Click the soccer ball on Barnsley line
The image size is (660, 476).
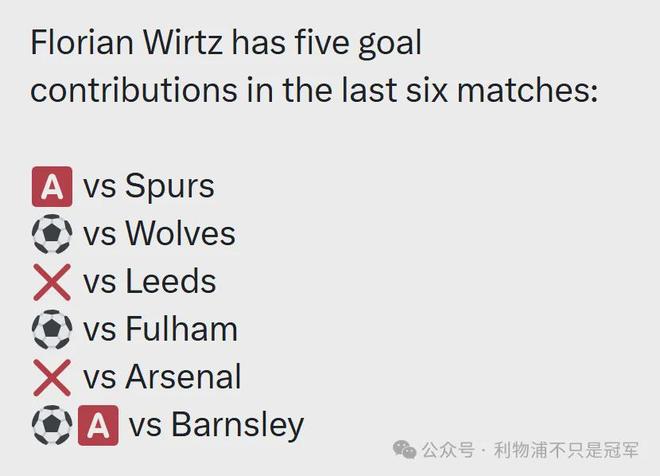[x=51, y=425]
